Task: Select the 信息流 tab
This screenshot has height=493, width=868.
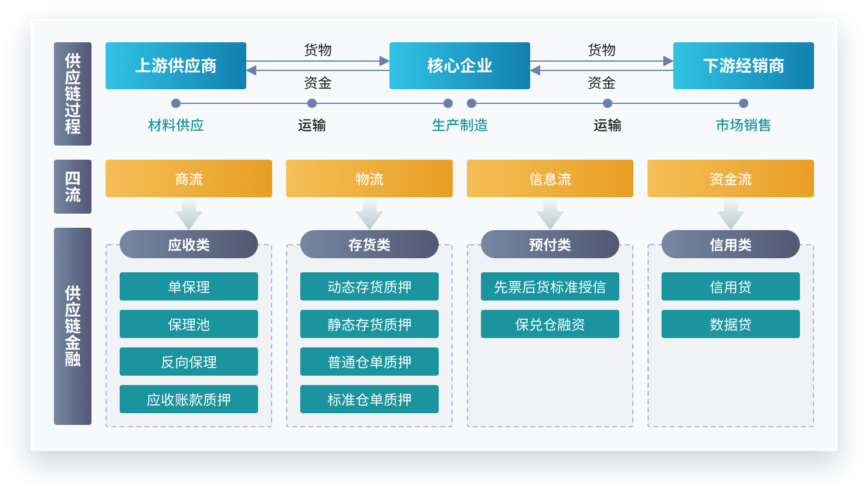Action: [550, 178]
